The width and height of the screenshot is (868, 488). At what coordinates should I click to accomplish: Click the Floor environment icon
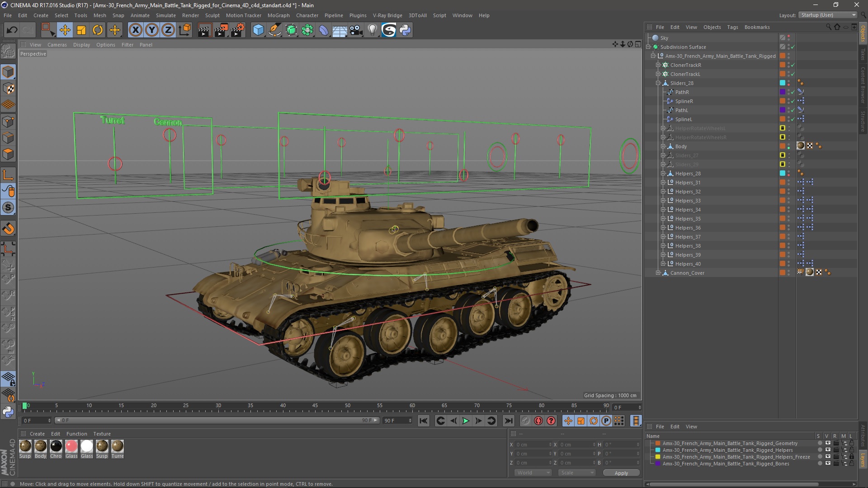(340, 30)
